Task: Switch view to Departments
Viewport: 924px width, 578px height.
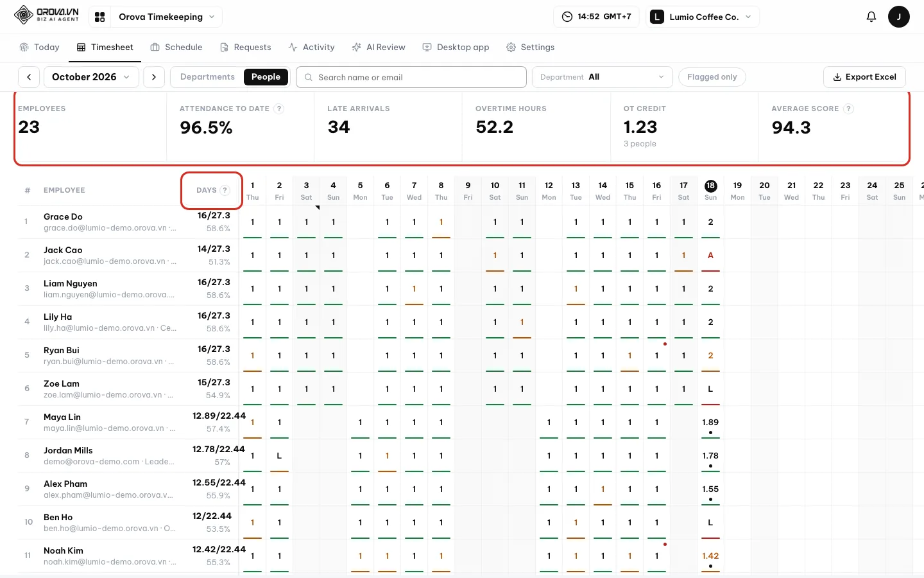Action: 207,77
